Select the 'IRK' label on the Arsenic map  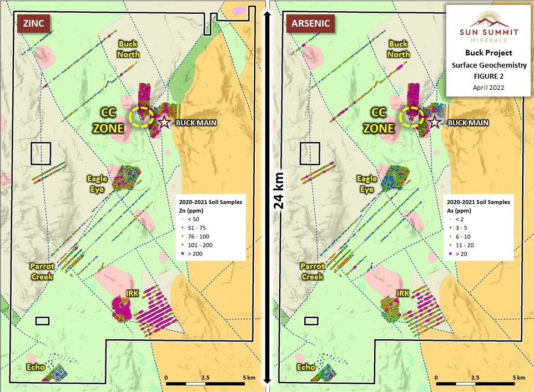pyautogui.click(x=403, y=293)
